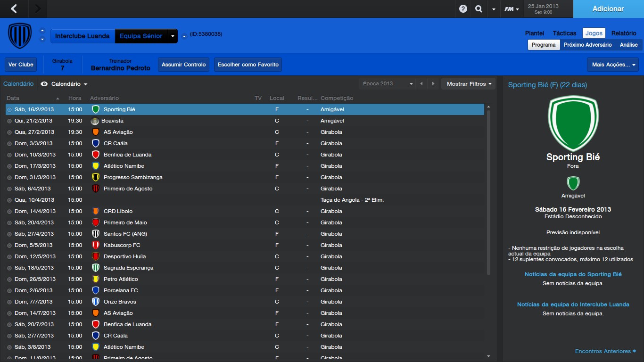Click the Interclube Luanda breadcrumb
The height and width of the screenshot is (362, 644).
click(82, 36)
